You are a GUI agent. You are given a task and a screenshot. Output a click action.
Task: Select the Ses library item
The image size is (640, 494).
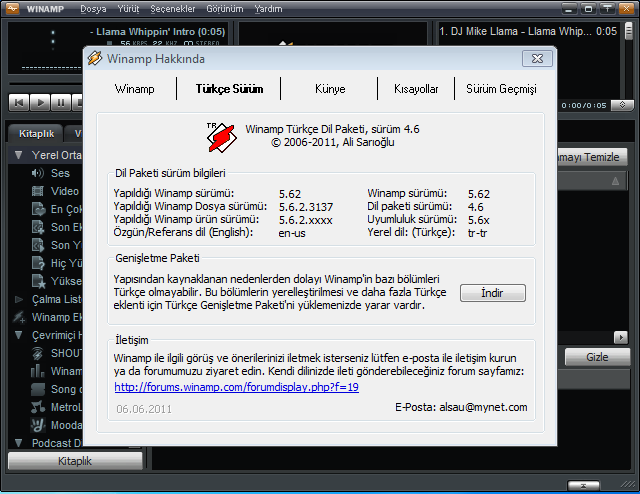click(60, 173)
